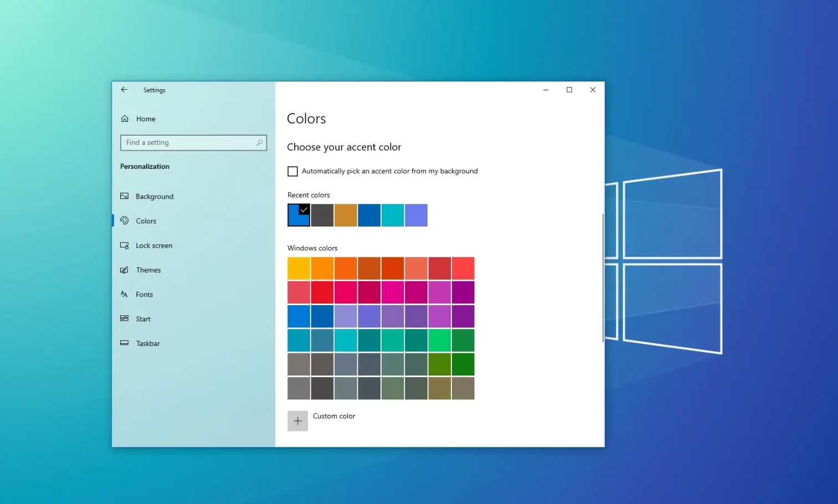
Task: Choose the golden brown recent color
Action: coord(346,215)
